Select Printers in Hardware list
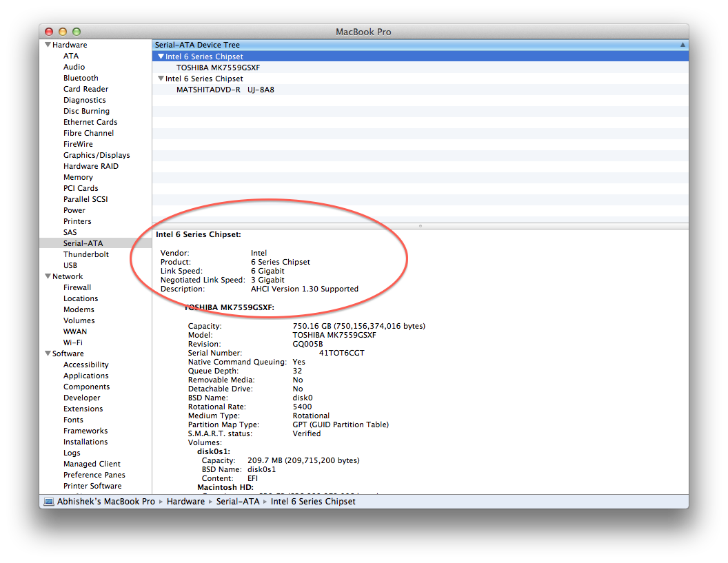Image resolution: width=728 pixels, height=563 pixels. coord(77,221)
